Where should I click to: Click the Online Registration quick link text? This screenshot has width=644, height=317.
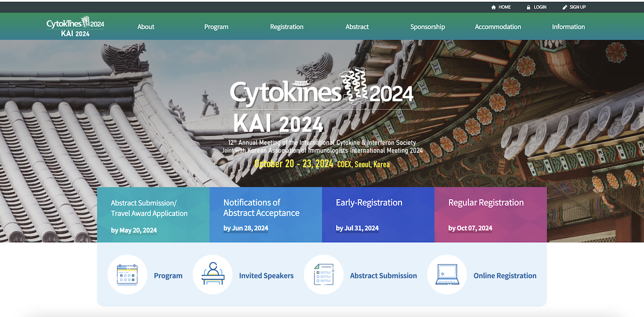tap(505, 276)
